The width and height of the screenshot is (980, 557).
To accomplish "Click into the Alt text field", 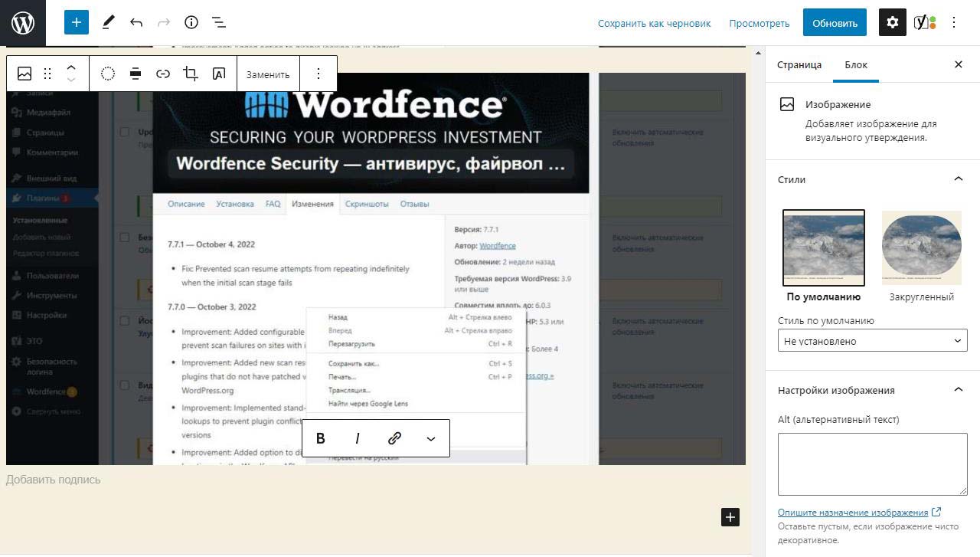I will click(x=872, y=464).
